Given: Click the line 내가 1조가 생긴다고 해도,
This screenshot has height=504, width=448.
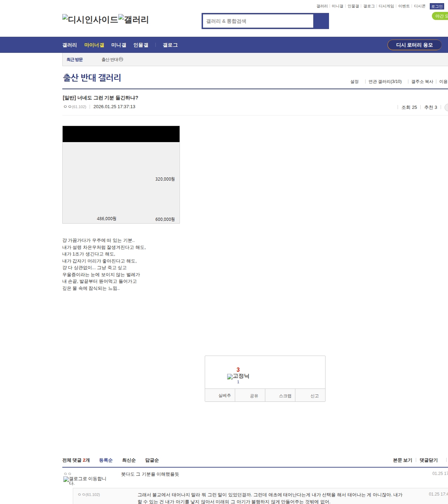Looking at the screenshot, I should pyautogui.click(x=89, y=254).
